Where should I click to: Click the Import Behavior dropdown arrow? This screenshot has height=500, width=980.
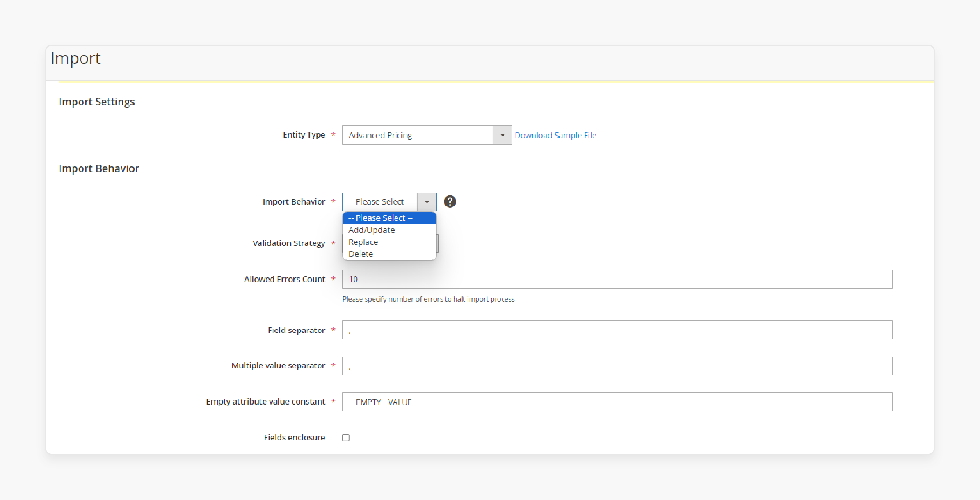click(427, 202)
